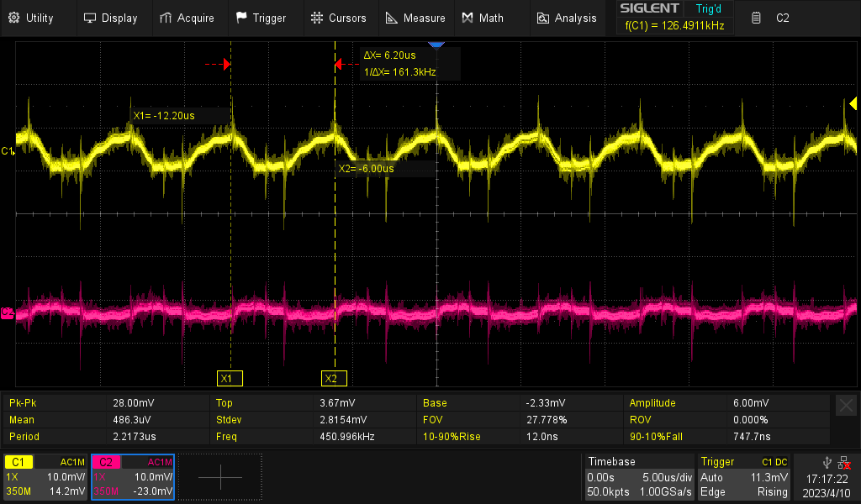Close the measurements panel
The width and height of the screenshot is (861, 504).
(846, 406)
